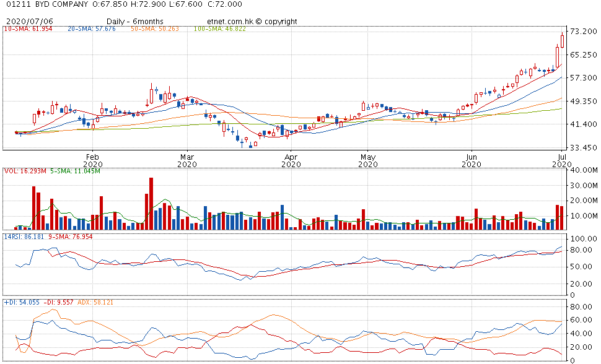Image resolution: width=601 pixels, height=364 pixels.
Task: Click the 73.250 price axis label
Action: [x=582, y=32]
